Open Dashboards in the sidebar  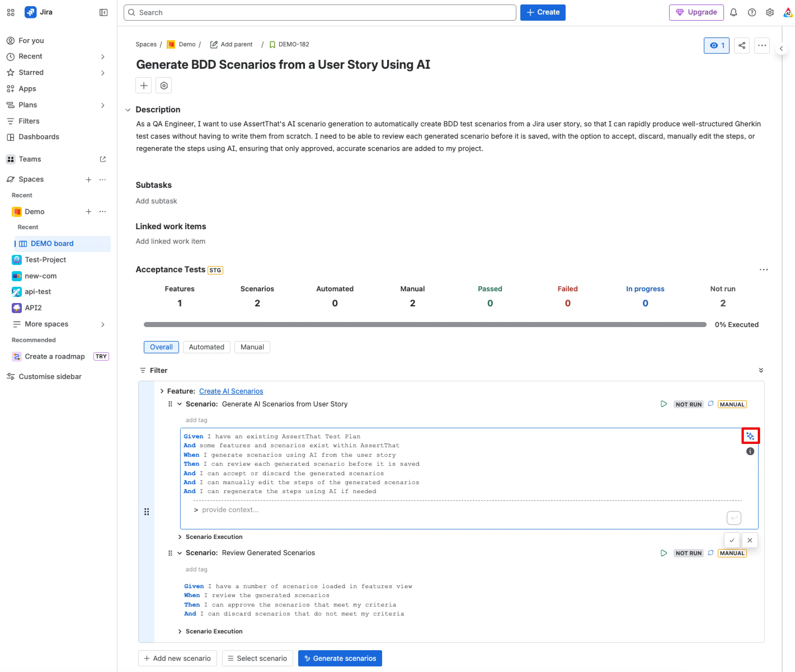point(39,137)
